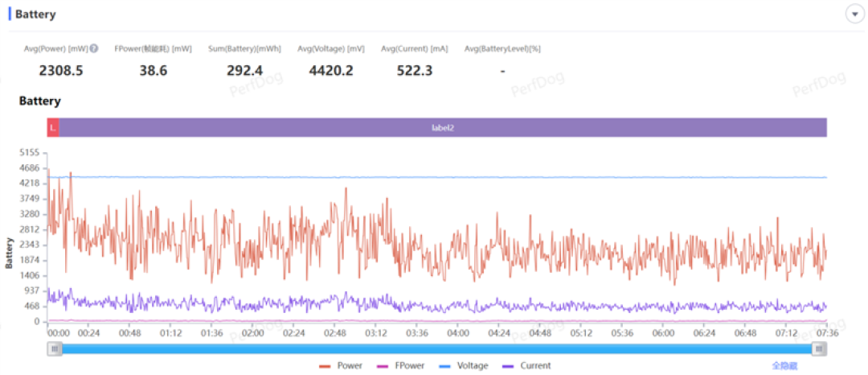Toggle the Voltage series in the legend
Image resolution: width=868 pixels, height=375 pixels.
point(464,365)
